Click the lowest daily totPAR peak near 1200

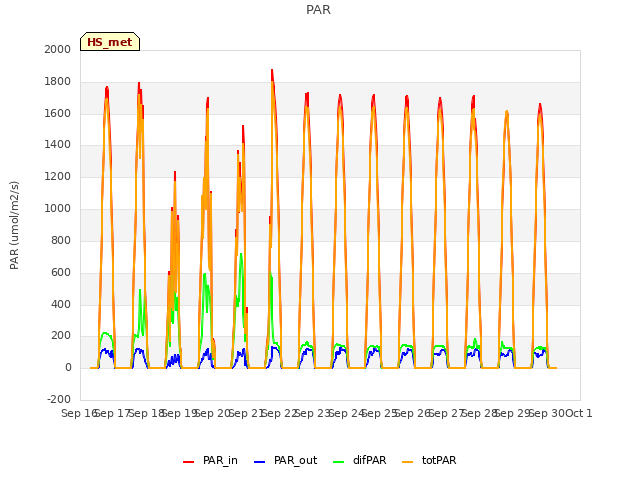pyautogui.click(x=175, y=182)
